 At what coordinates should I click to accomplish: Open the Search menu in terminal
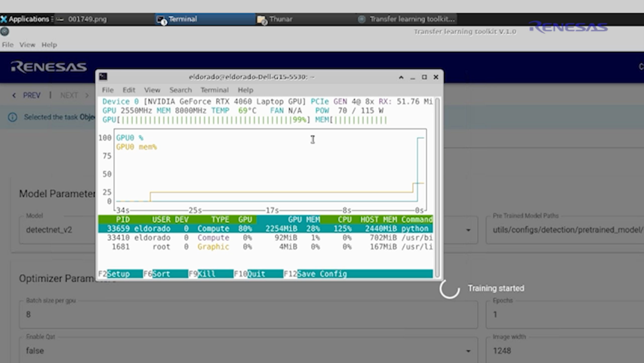[x=180, y=90]
